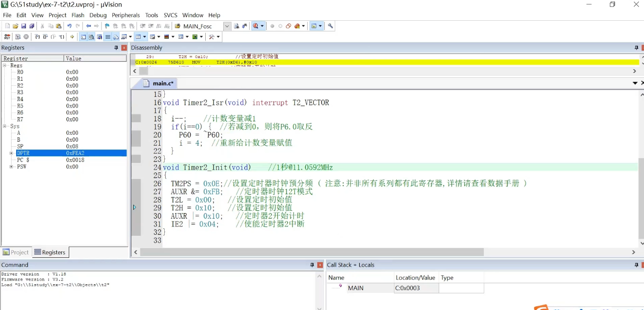
Task: Navigate backwards with the blue left arrow
Action: point(89,26)
